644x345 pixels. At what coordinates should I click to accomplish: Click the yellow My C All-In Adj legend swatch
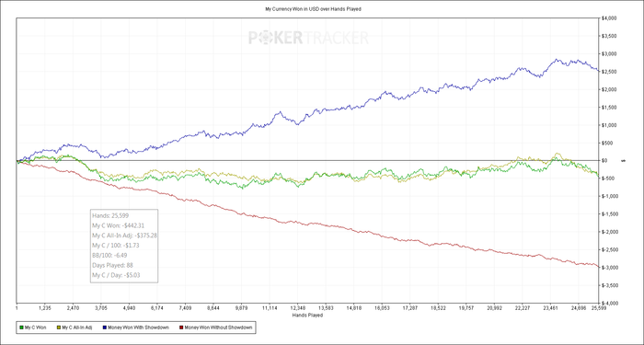pyautogui.click(x=58, y=328)
